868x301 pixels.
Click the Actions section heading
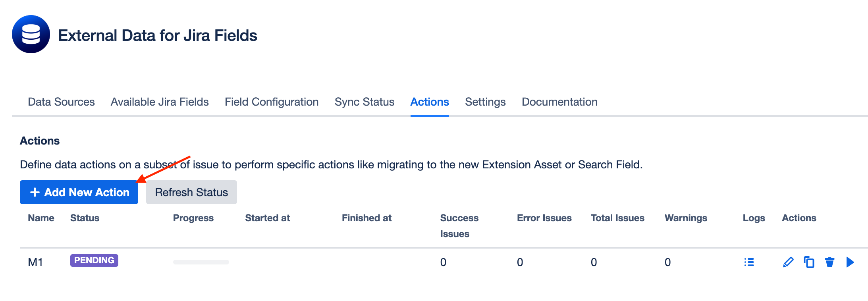coord(40,141)
